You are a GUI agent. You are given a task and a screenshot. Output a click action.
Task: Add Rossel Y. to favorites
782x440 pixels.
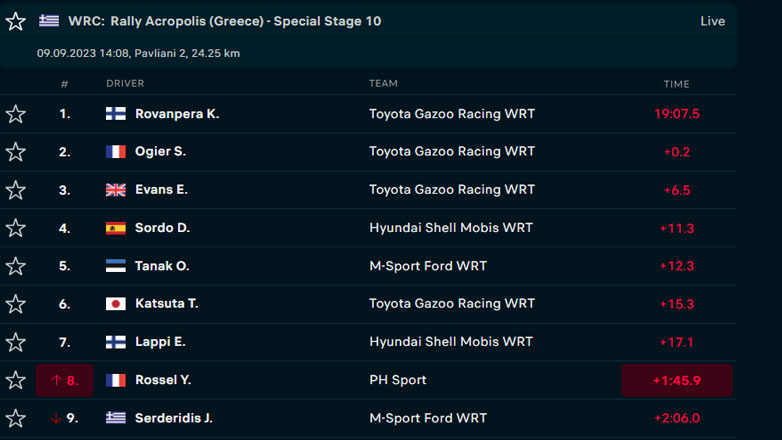click(x=15, y=380)
